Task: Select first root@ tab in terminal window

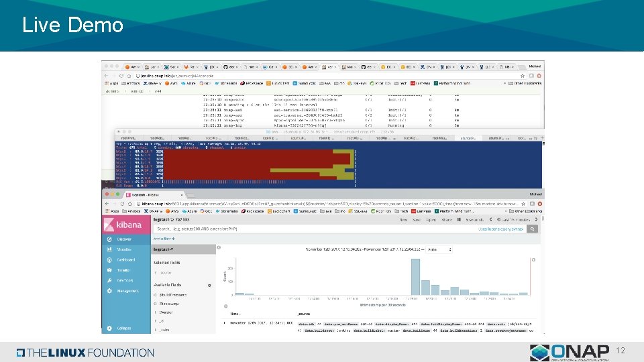Action: point(128,138)
